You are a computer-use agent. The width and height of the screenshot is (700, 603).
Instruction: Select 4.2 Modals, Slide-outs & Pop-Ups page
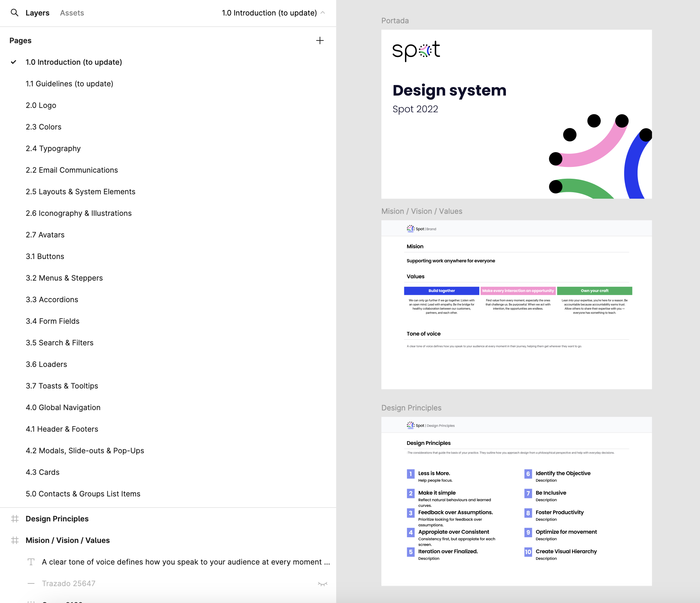point(85,451)
